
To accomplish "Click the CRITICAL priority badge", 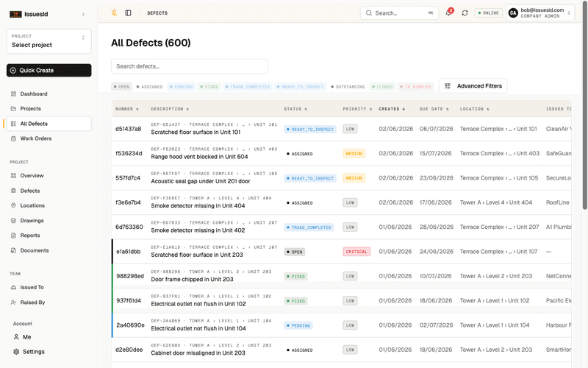I will [356, 252].
